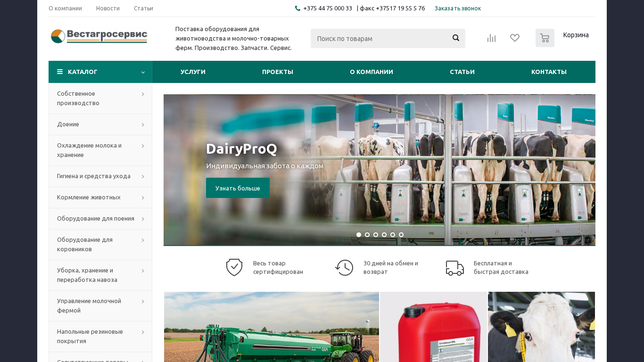Expand Управление молочной фермой arrow
This screenshot has height=362, width=644.
[x=143, y=302]
